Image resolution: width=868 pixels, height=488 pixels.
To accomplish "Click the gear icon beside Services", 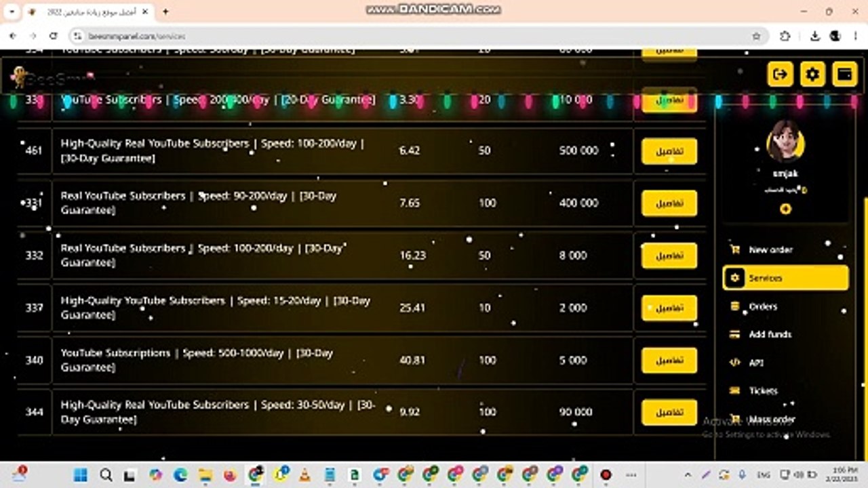I will 734,278.
